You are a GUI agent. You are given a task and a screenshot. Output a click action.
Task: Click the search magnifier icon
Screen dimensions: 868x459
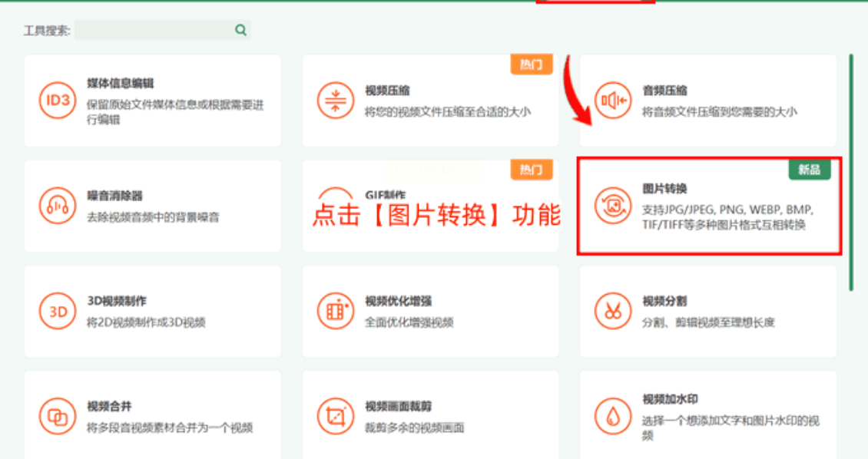click(240, 30)
